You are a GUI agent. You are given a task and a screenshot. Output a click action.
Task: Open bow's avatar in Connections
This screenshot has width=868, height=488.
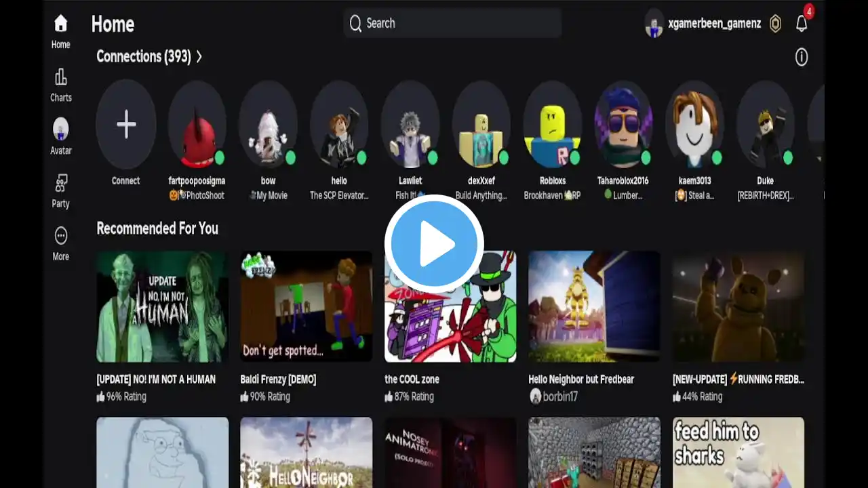click(268, 124)
